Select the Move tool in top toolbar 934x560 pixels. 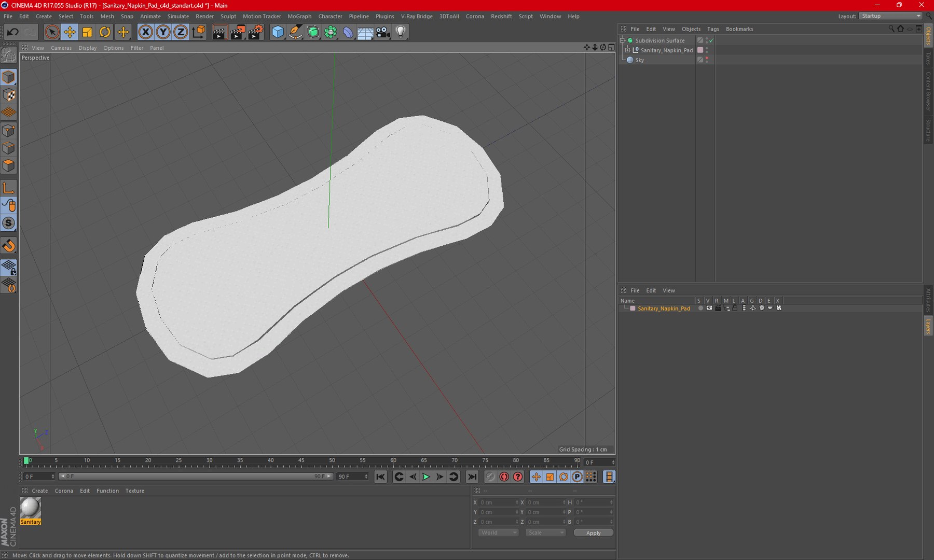pyautogui.click(x=70, y=32)
